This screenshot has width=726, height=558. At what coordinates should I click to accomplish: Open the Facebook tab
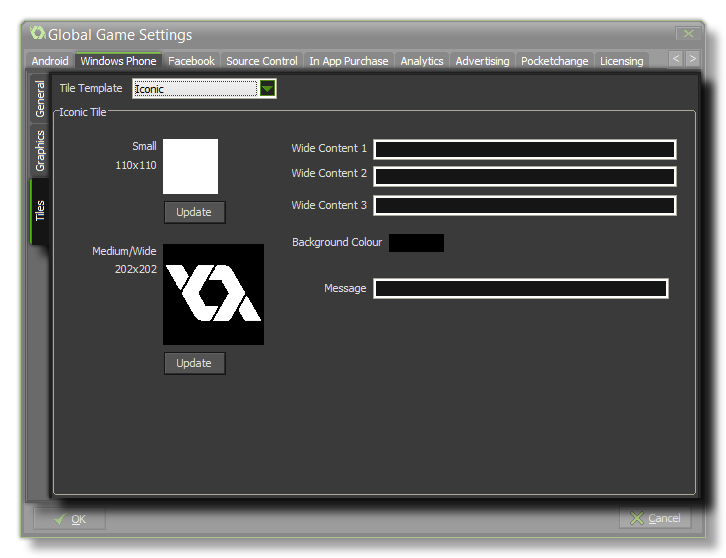(191, 61)
